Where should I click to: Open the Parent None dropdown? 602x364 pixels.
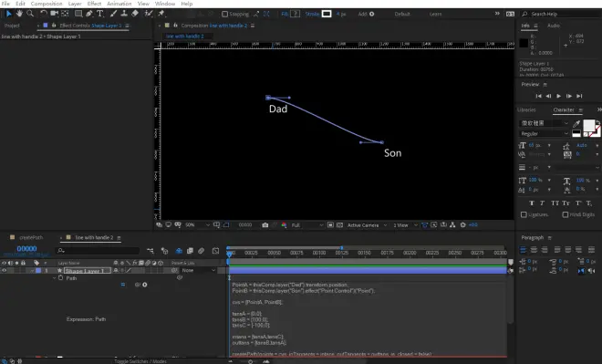click(x=199, y=270)
